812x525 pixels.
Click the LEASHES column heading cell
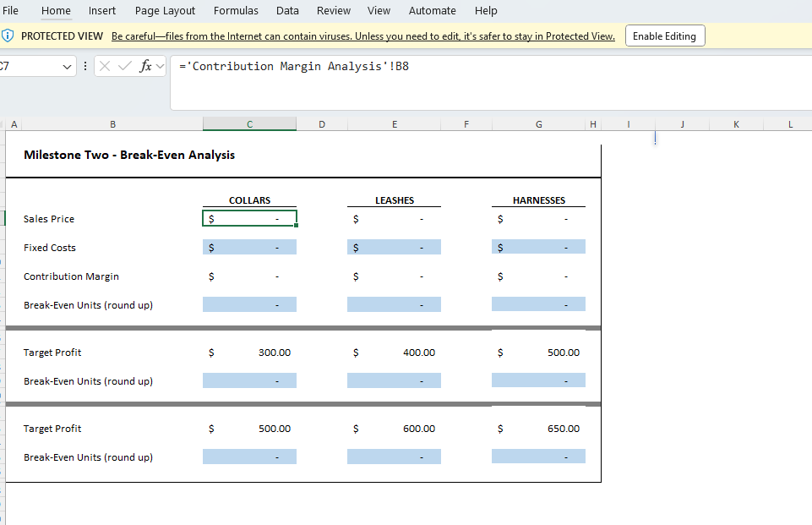click(x=395, y=200)
